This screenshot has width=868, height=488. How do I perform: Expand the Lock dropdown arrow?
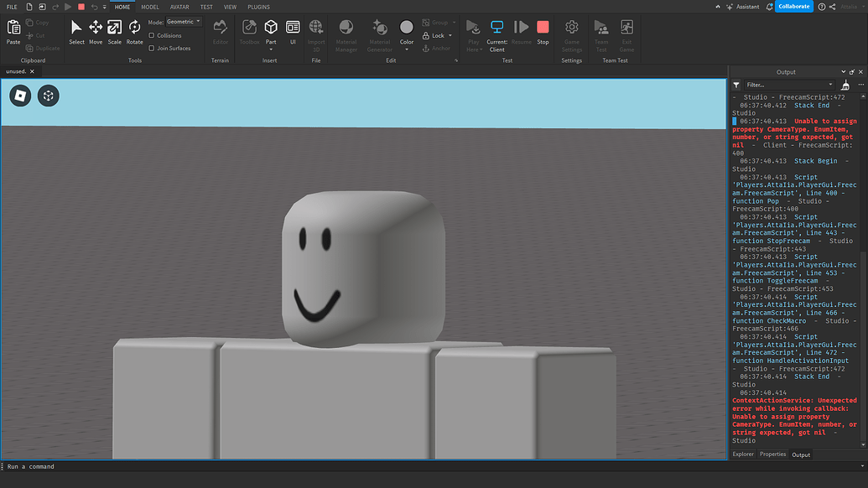click(x=450, y=35)
